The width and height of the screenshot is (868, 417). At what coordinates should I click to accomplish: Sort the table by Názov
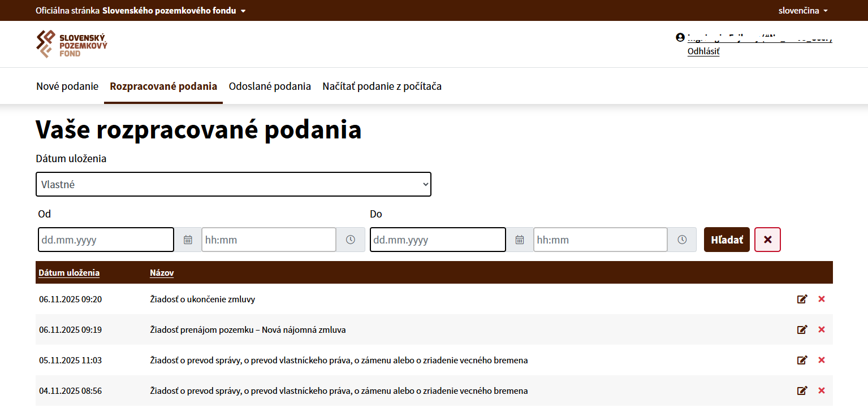[162, 272]
